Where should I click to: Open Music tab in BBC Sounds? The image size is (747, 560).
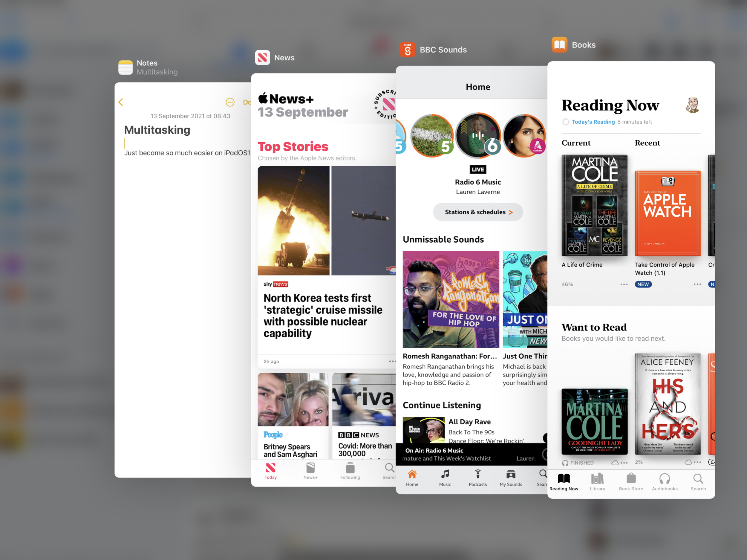(x=445, y=478)
